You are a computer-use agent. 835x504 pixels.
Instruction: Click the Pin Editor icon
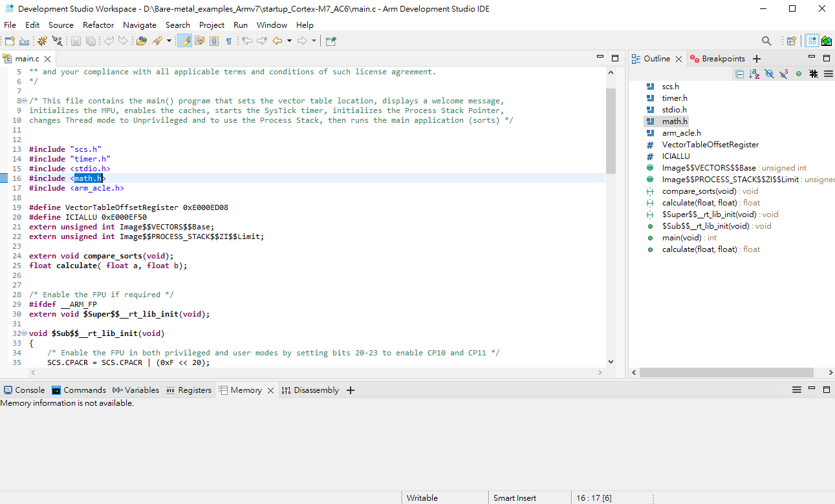(331, 41)
